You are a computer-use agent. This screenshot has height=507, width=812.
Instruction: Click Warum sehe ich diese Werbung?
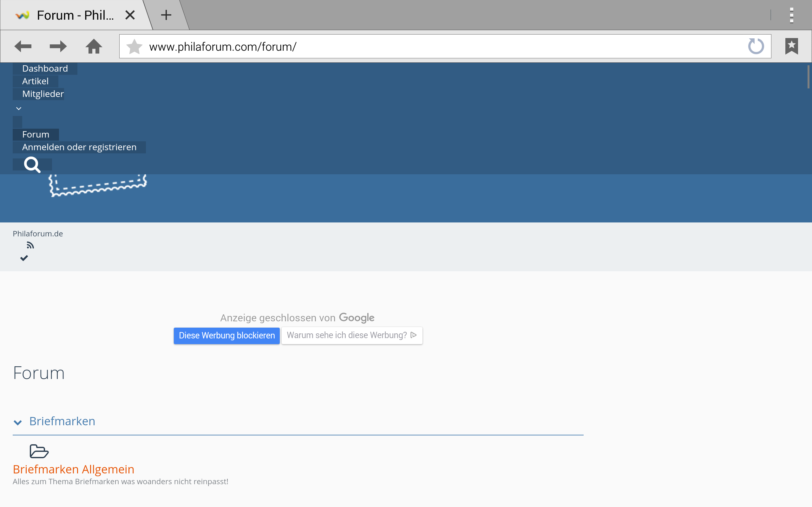[x=351, y=335]
